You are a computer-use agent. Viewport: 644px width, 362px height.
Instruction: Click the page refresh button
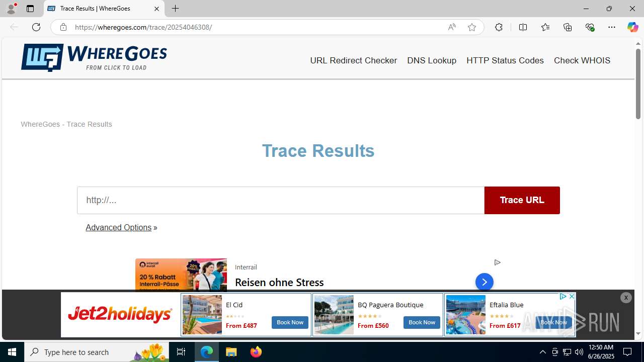coord(36,27)
